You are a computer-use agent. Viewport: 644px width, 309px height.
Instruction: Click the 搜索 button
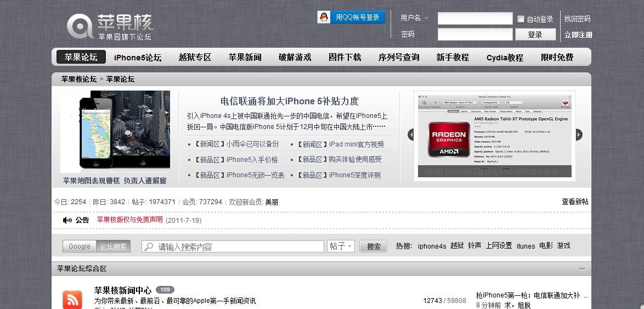click(374, 246)
